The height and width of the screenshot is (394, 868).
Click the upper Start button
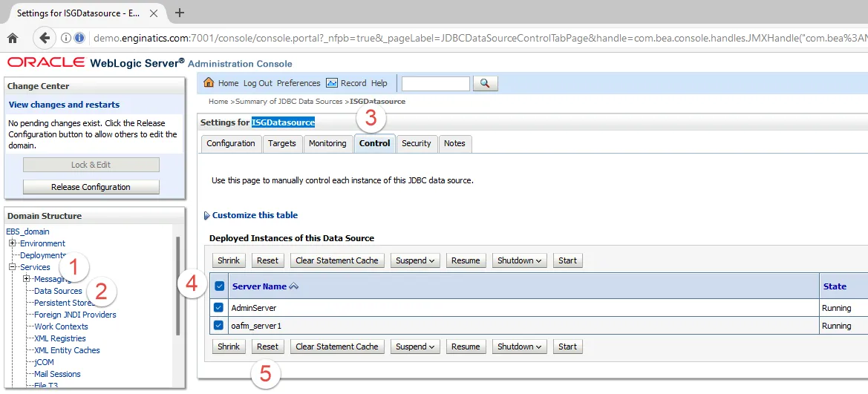point(567,260)
